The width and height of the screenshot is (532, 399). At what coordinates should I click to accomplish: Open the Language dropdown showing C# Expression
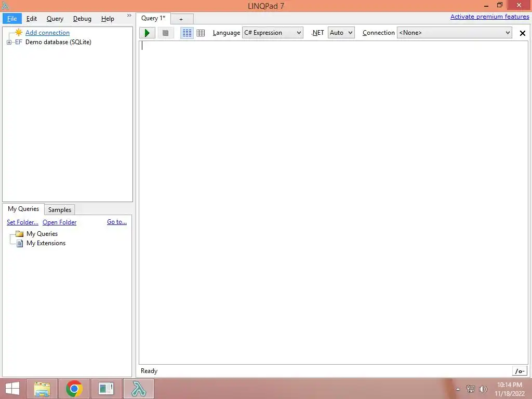pyautogui.click(x=272, y=33)
